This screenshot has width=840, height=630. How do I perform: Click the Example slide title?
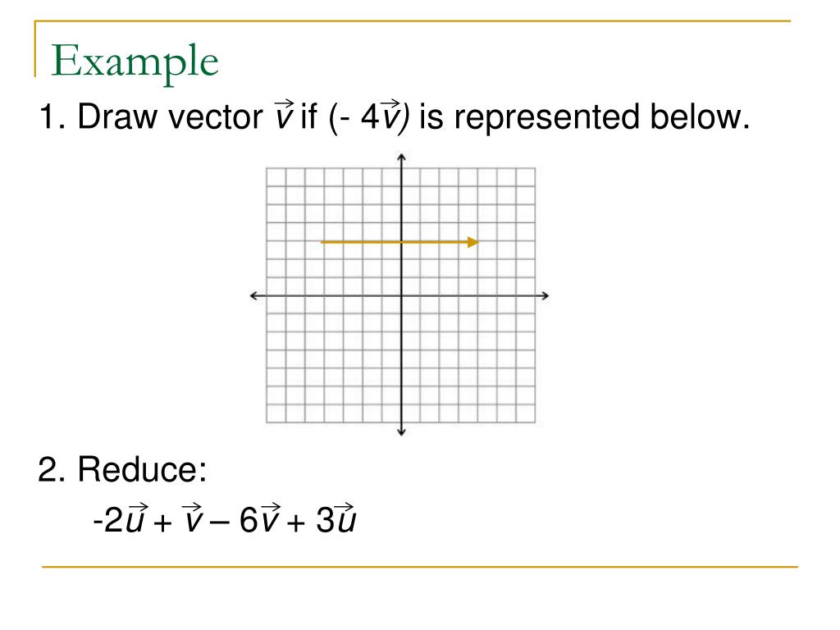click(135, 62)
